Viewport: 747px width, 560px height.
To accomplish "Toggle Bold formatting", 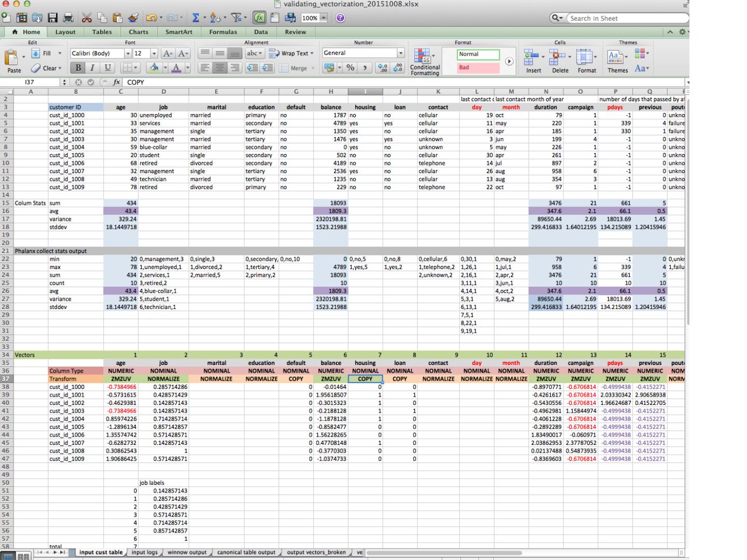I will pyautogui.click(x=78, y=68).
